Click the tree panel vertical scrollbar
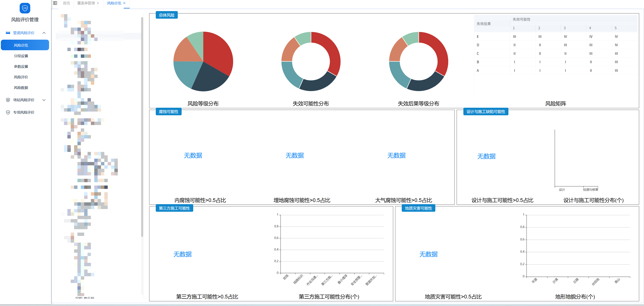 pos(142,125)
